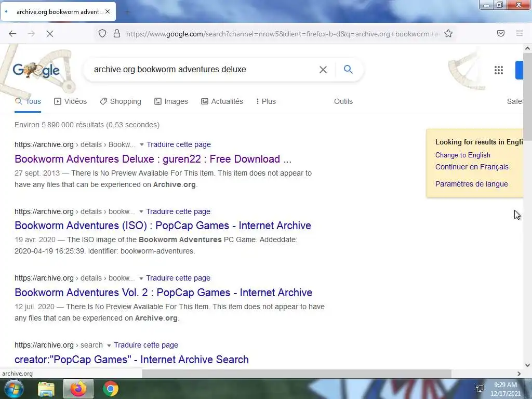Translate the first result page

179,144
